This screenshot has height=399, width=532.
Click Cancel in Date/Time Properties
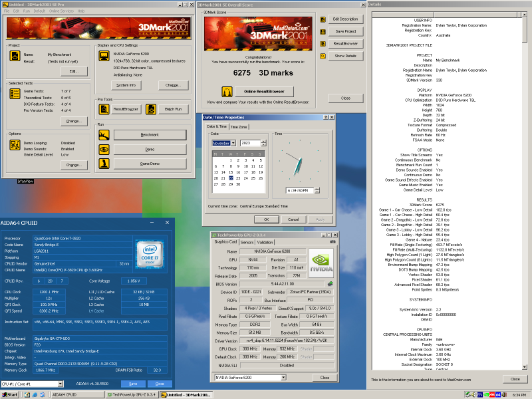pos(293,219)
